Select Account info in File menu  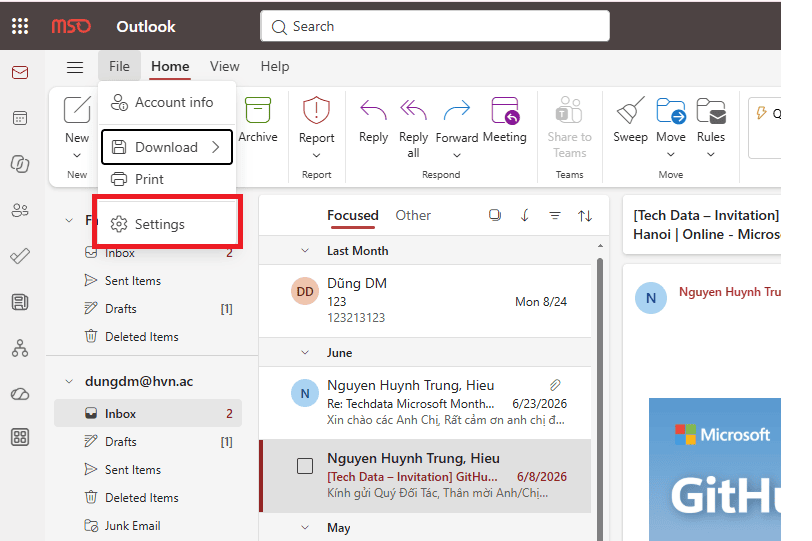[x=167, y=103]
